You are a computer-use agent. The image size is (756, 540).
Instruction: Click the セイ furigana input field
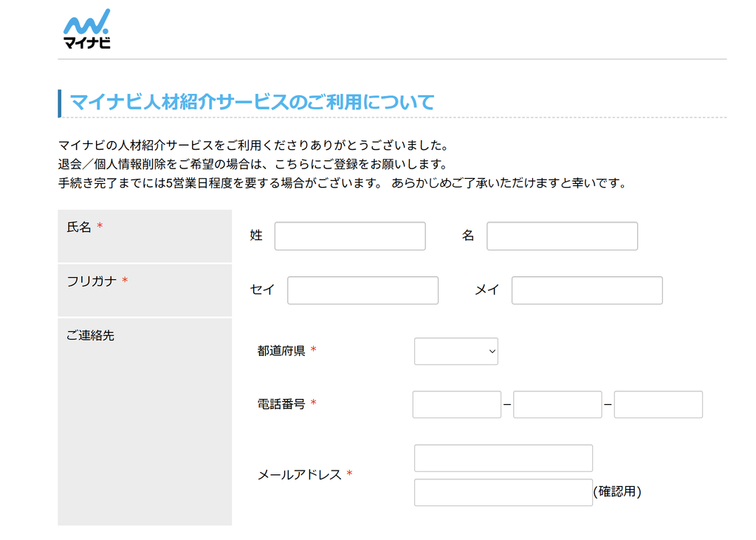click(362, 290)
